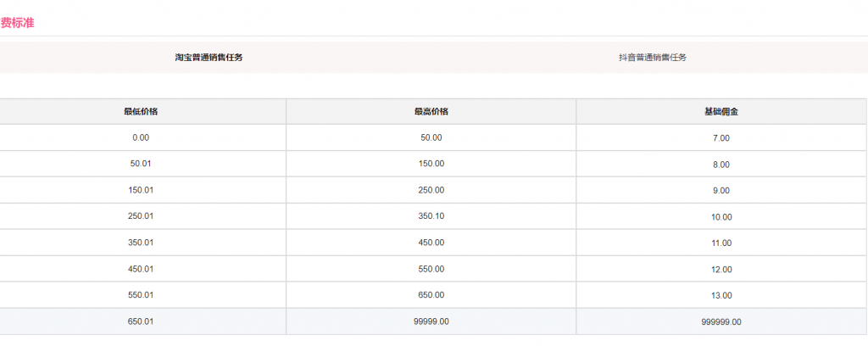Select the 10.00 commission cell

click(x=721, y=217)
